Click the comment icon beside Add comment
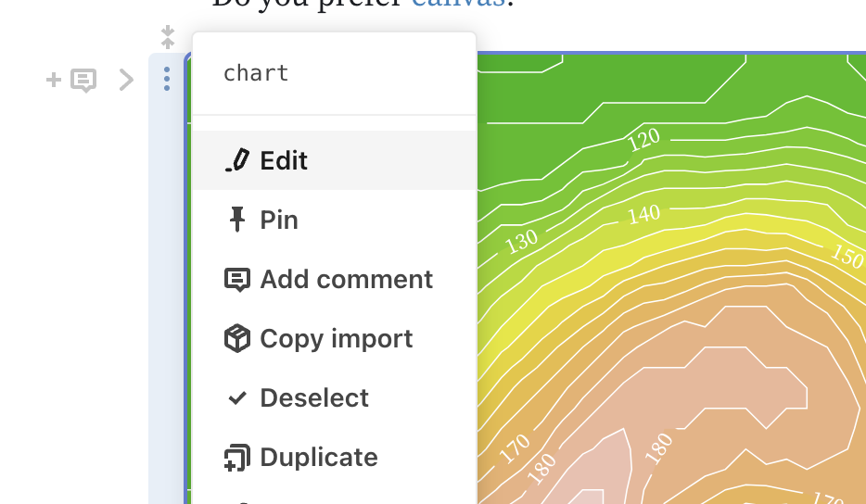 point(237,279)
